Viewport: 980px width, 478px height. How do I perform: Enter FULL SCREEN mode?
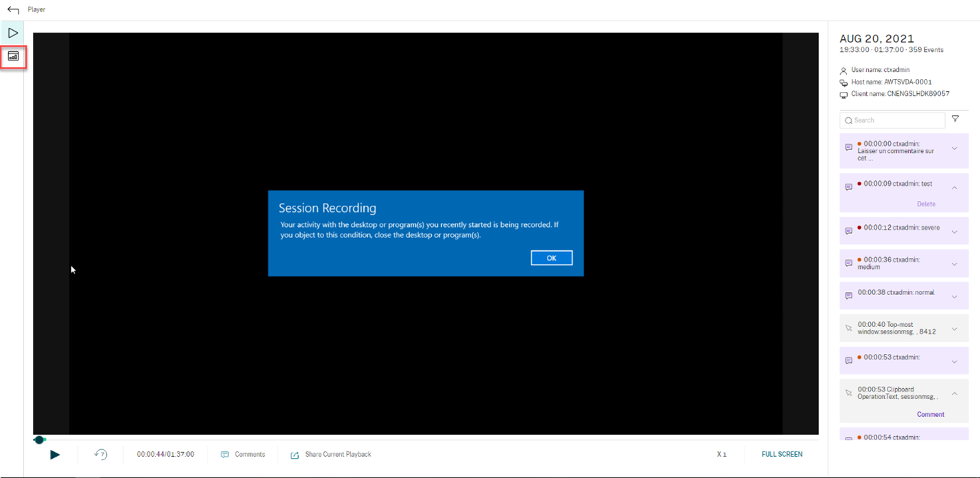coord(782,454)
